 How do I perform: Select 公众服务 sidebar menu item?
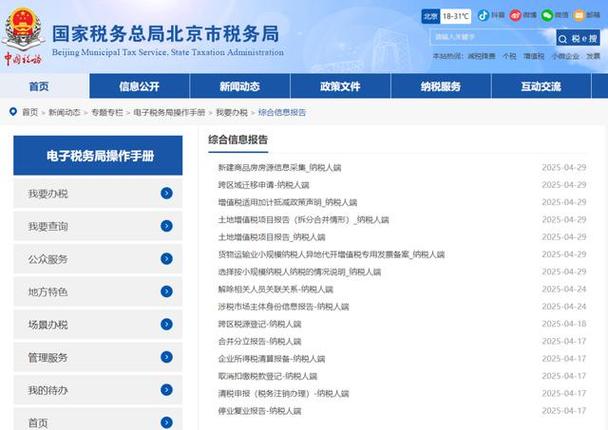(x=98, y=259)
